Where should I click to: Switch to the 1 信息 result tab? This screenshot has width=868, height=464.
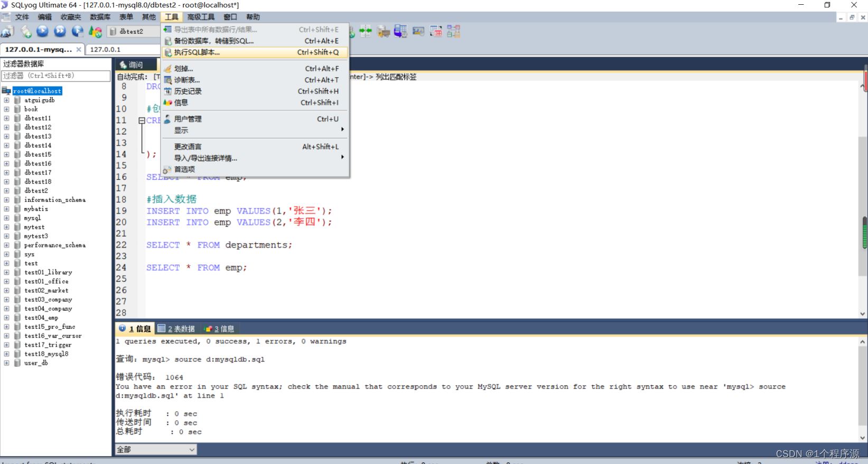click(135, 329)
